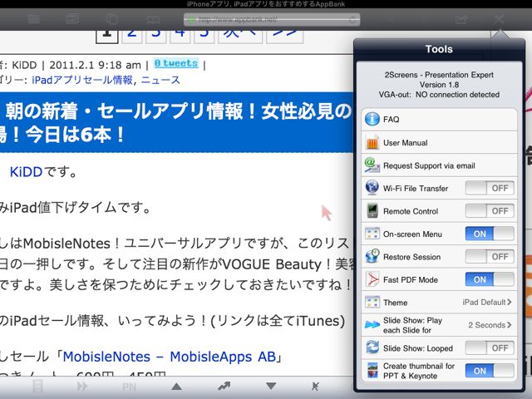The image size is (532, 399).
Task: Go to page 2 in pagination
Action: [132, 36]
